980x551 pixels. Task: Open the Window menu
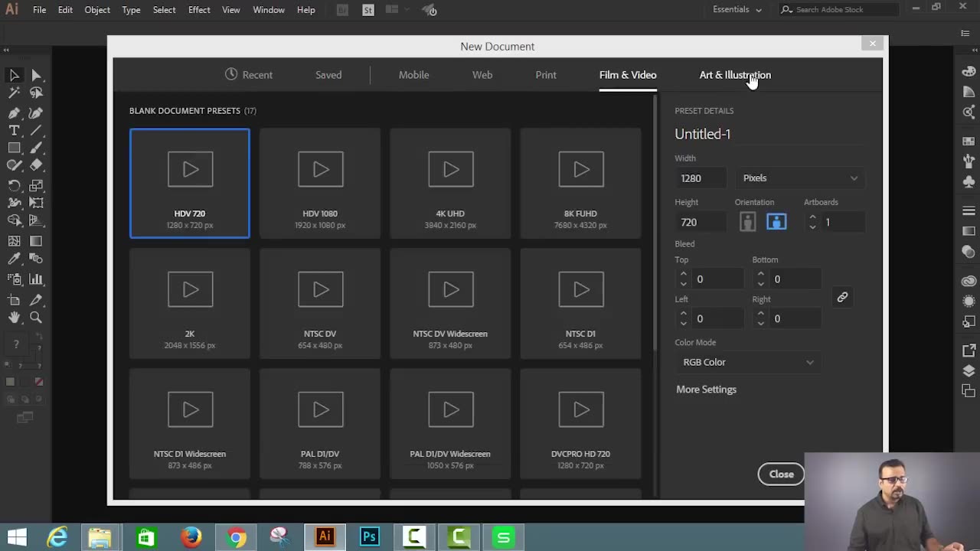(269, 10)
